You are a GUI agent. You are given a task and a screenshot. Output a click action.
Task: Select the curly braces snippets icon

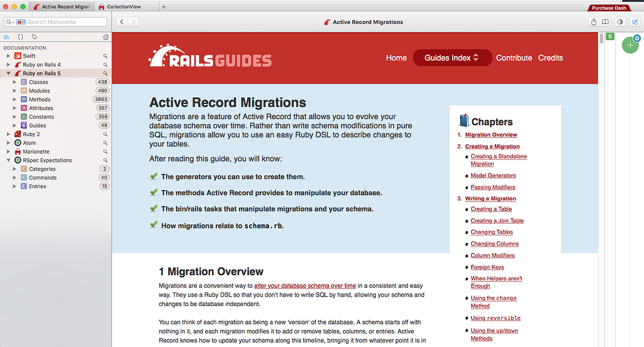(21, 37)
